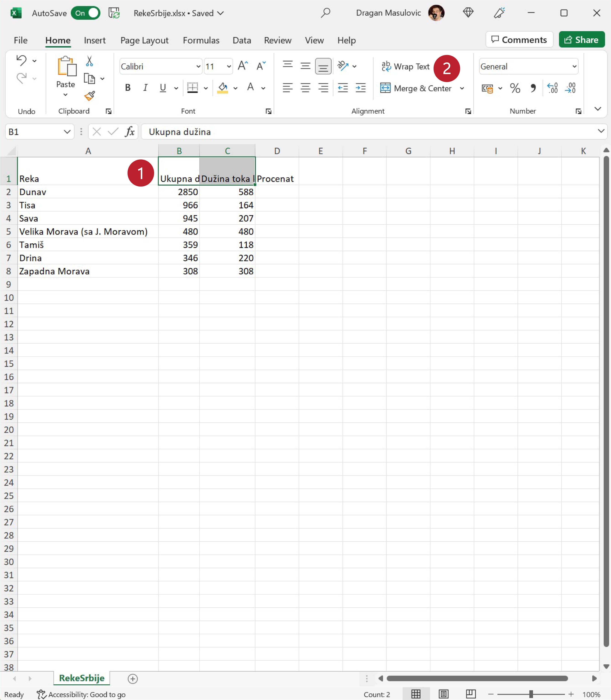Open the Formulas ribbon tab
Viewport: 611px width, 700px height.
(x=201, y=40)
